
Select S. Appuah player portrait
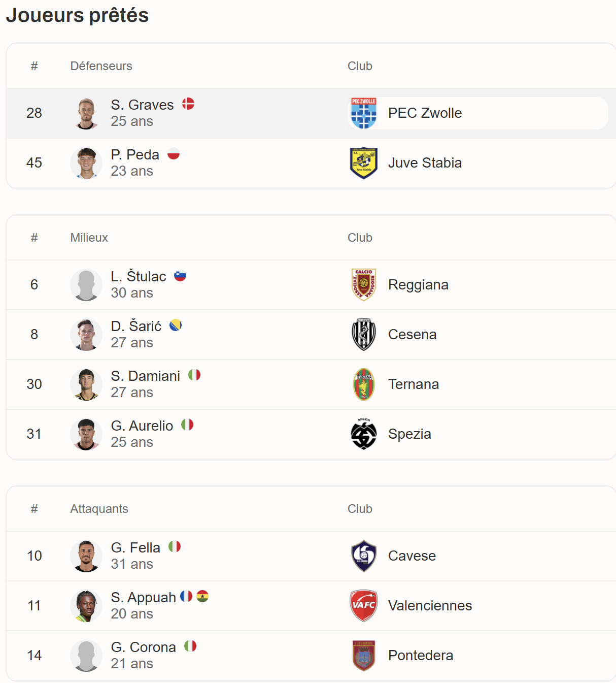[86, 606]
